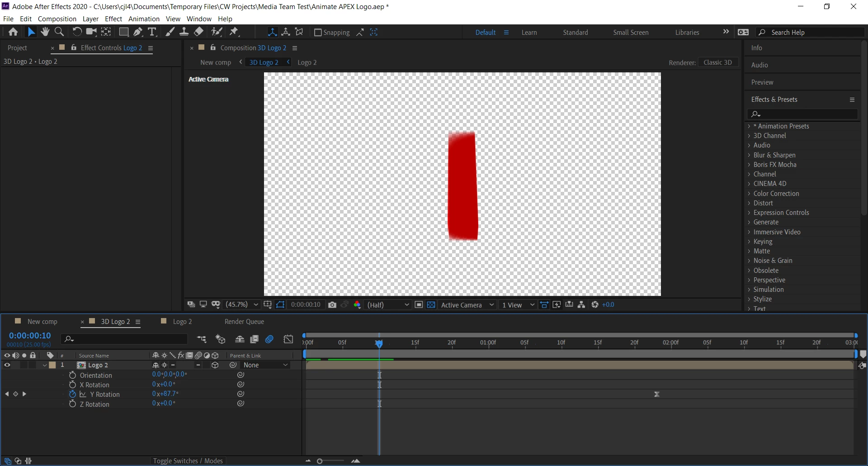Take a snapshot with the camera icon

pyautogui.click(x=332, y=305)
